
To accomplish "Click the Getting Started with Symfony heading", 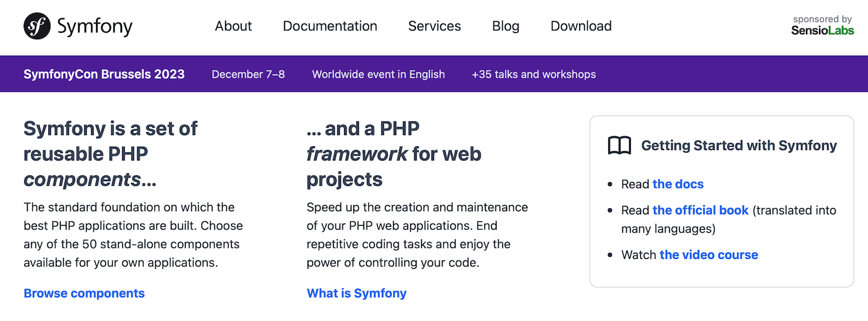I will click(x=739, y=146).
